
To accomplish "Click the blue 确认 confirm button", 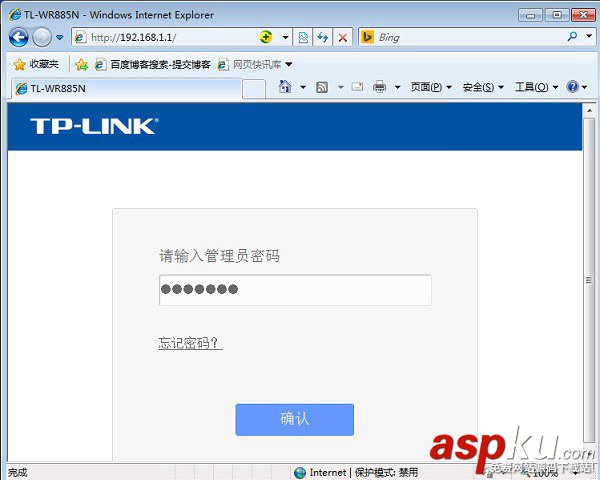I will click(294, 420).
